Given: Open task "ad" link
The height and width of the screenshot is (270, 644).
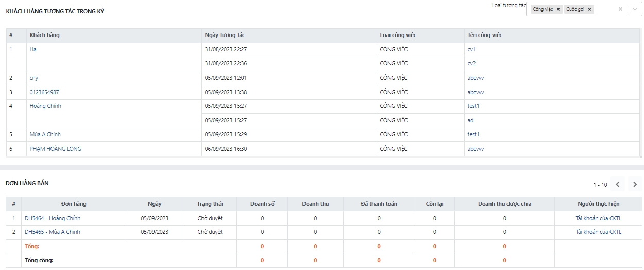Looking at the screenshot, I should pyautogui.click(x=470, y=120).
